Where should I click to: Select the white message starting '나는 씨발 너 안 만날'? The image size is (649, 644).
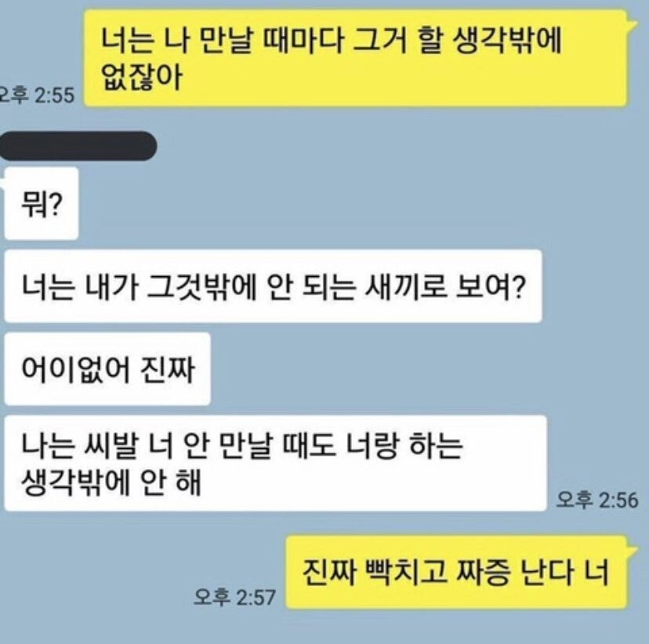pos(276,463)
